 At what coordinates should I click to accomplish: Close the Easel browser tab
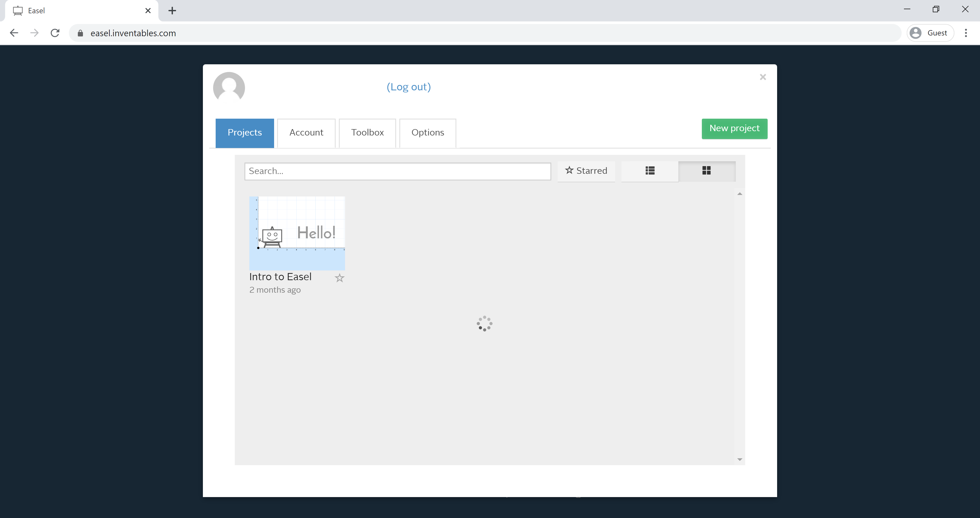point(148,11)
